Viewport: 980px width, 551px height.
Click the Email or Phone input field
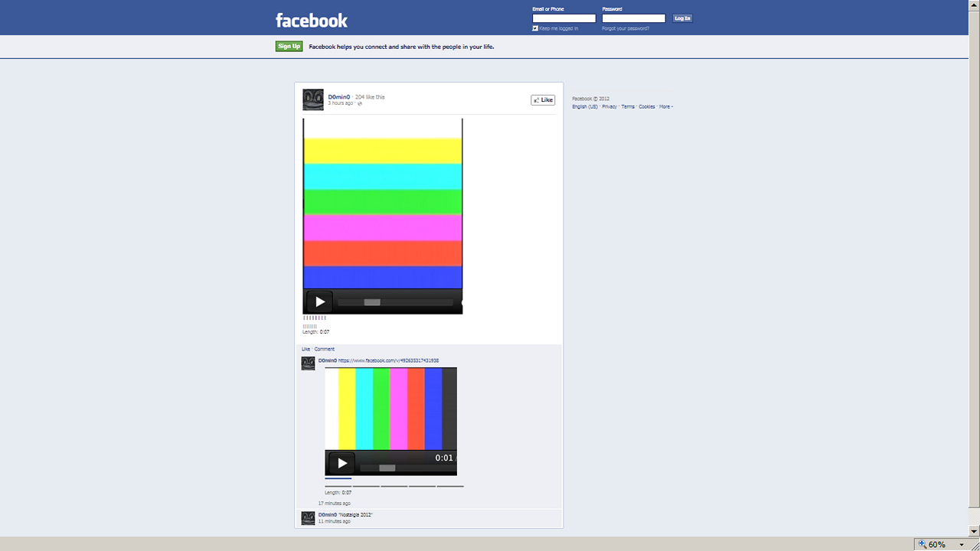pyautogui.click(x=563, y=18)
